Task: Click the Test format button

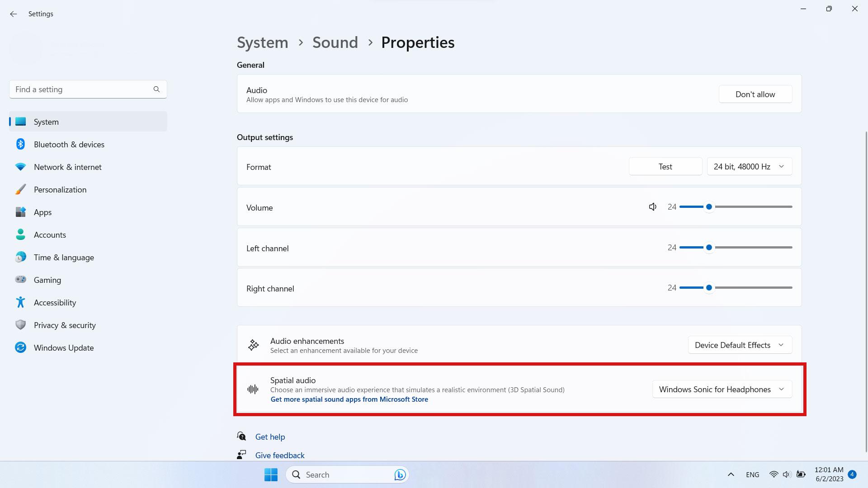Action: (665, 167)
